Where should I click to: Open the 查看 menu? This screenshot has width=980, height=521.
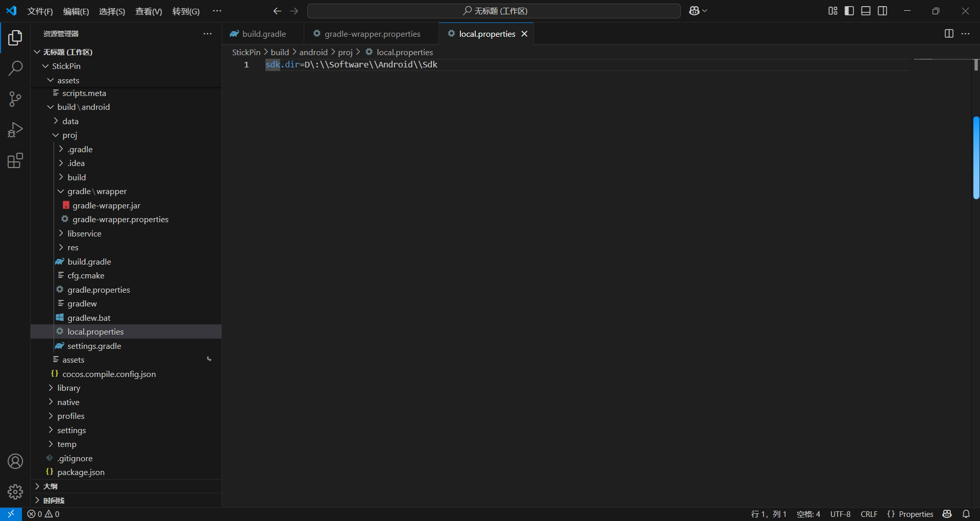point(148,11)
